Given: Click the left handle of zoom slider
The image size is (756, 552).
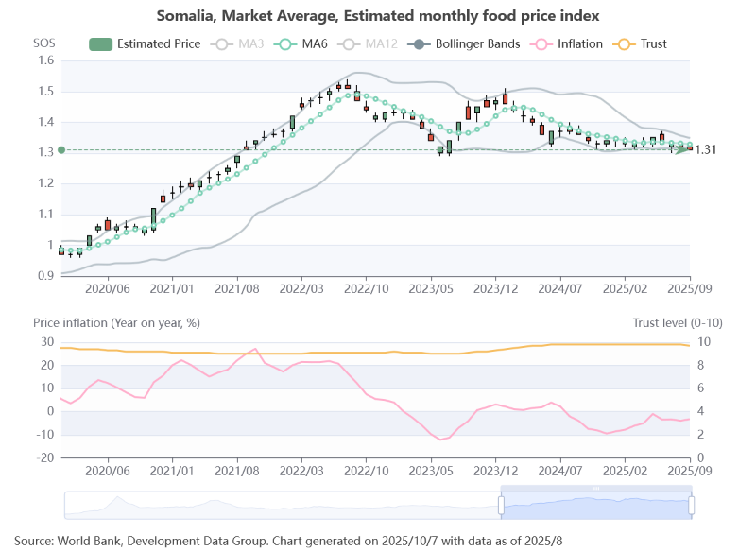Looking at the screenshot, I should coord(501,506).
